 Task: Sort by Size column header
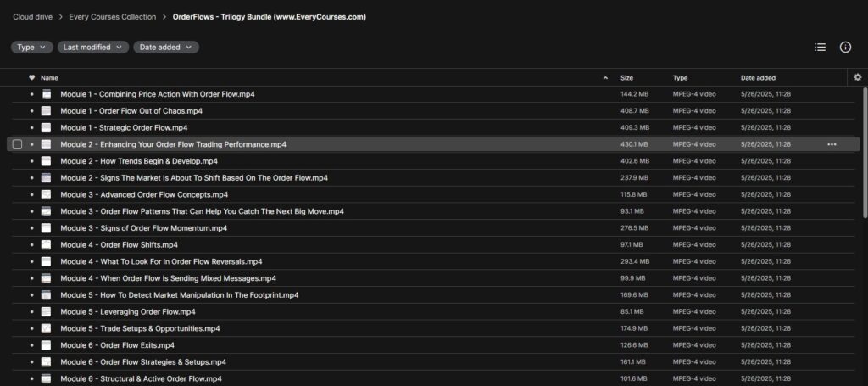tap(626, 78)
